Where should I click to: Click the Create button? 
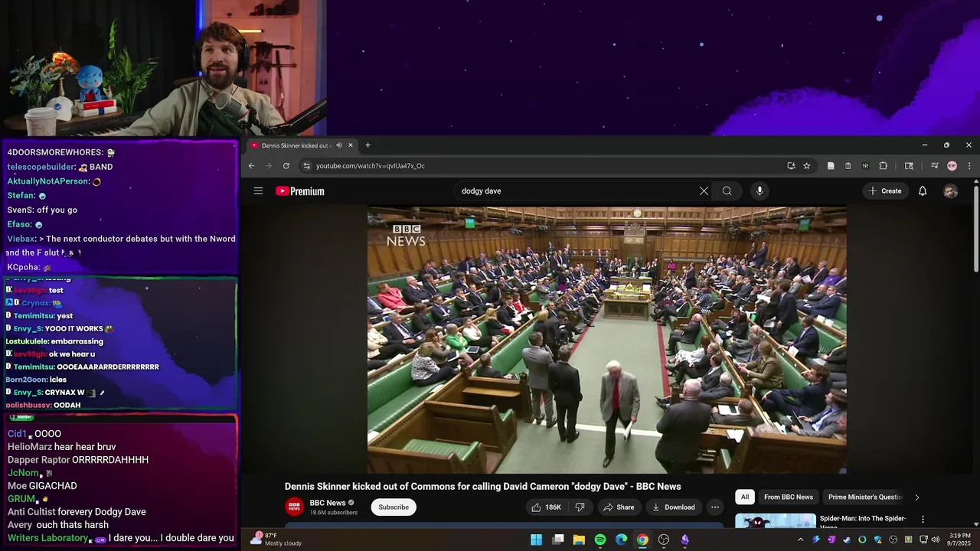click(885, 191)
